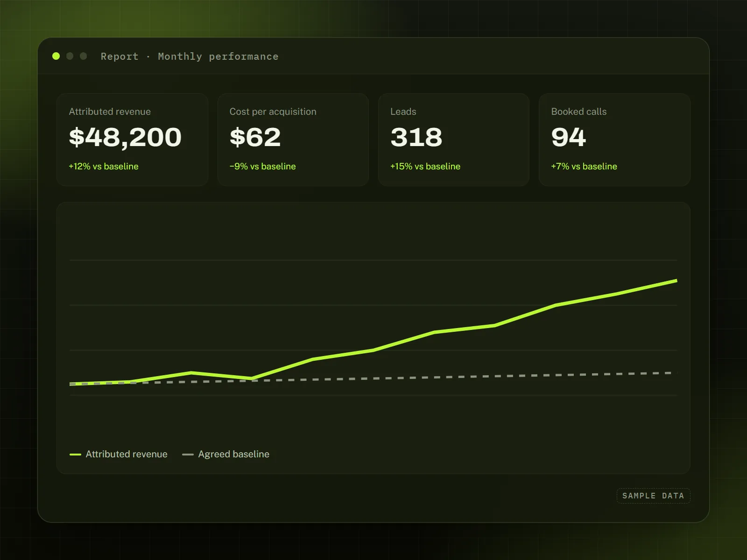Screen dimensions: 747x560
Task: Click the "Cost per acquisition" card label
Action: pyautogui.click(x=273, y=112)
